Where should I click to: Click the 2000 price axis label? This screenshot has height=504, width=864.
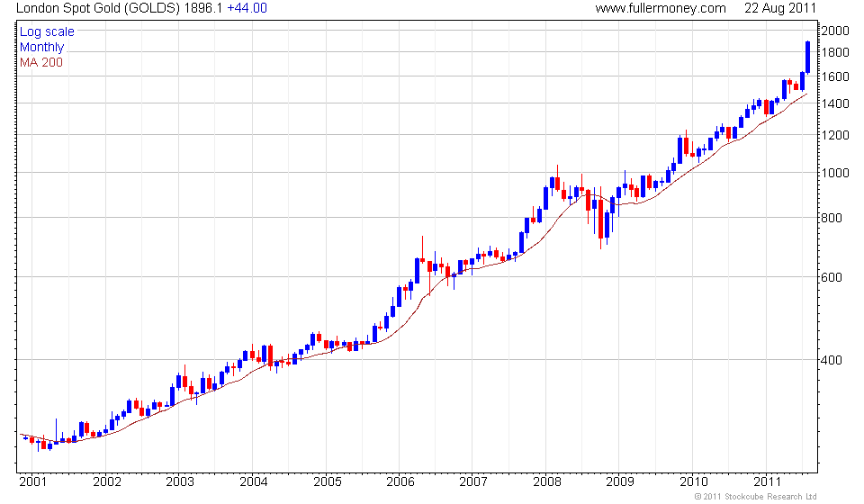835,31
